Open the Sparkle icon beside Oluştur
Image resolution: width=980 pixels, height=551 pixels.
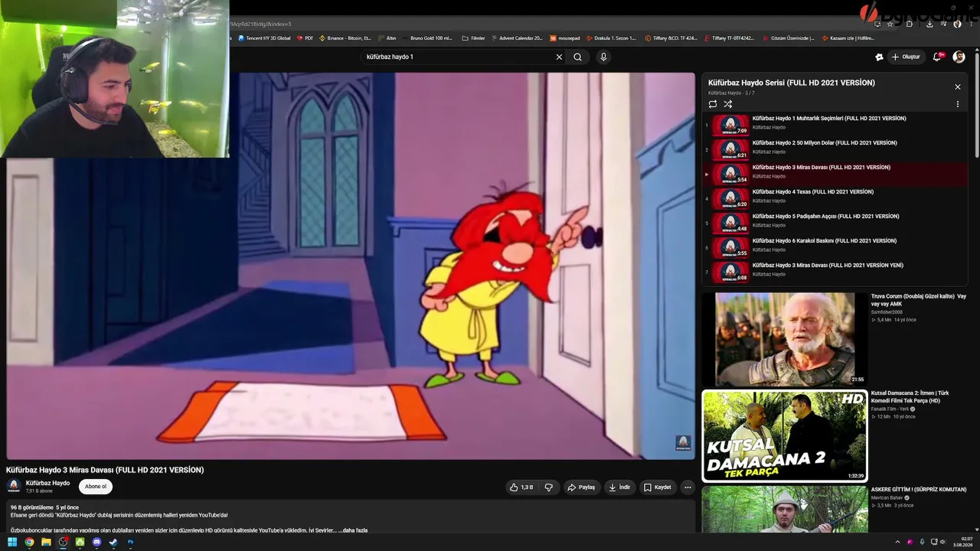(x=879, y=57)
